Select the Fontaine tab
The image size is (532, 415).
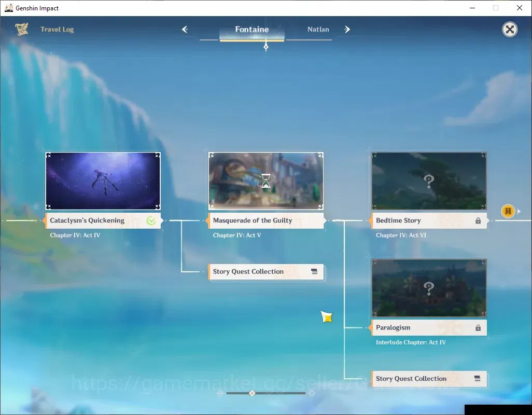pos(252,30)
